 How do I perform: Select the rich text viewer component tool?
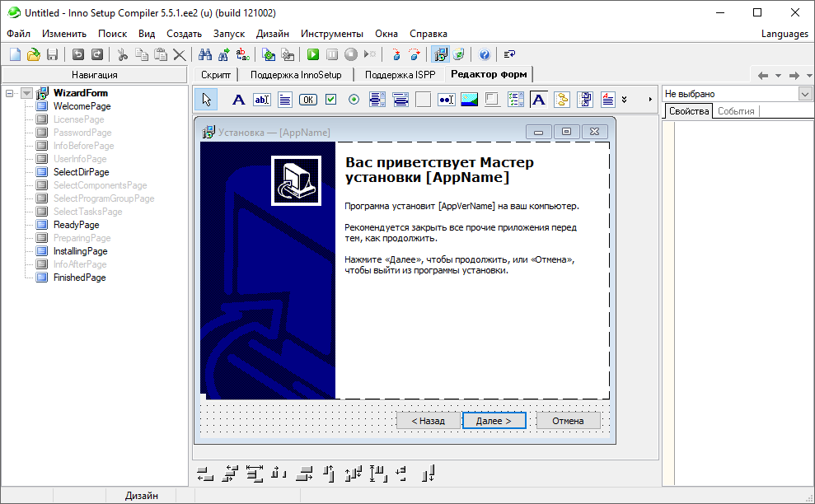click(x=607, y=100)
